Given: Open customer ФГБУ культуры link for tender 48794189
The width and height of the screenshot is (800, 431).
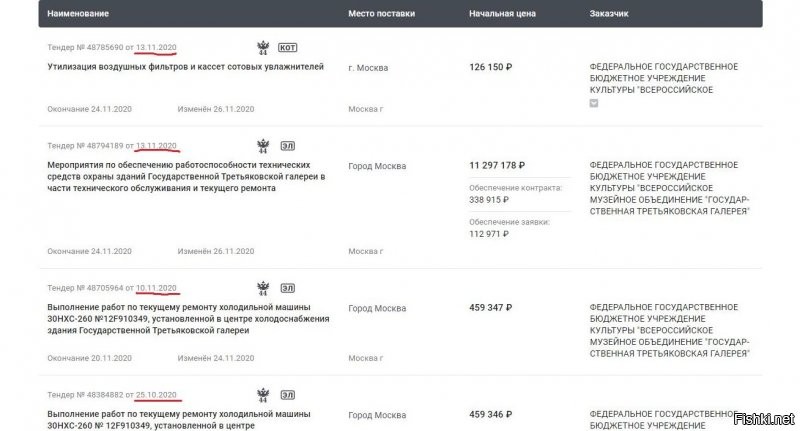Looking at the screenshot, I should (669, 188).
